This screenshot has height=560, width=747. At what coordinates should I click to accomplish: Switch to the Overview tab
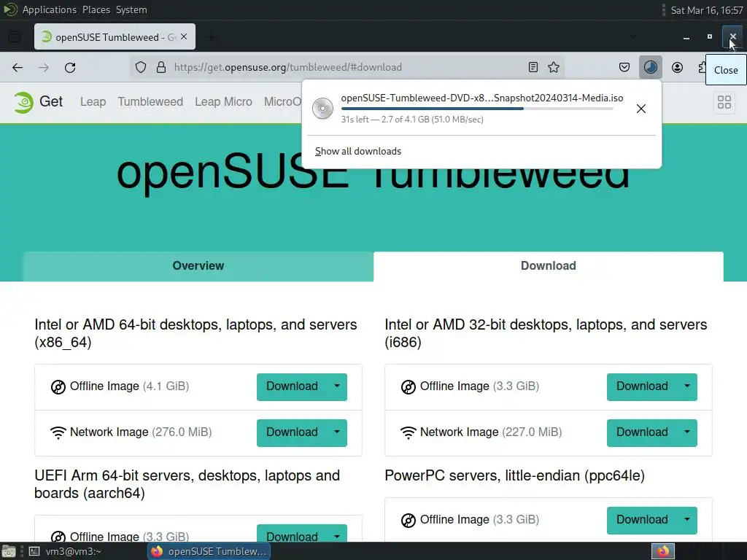pyautogui.click(x=198, y=266)
